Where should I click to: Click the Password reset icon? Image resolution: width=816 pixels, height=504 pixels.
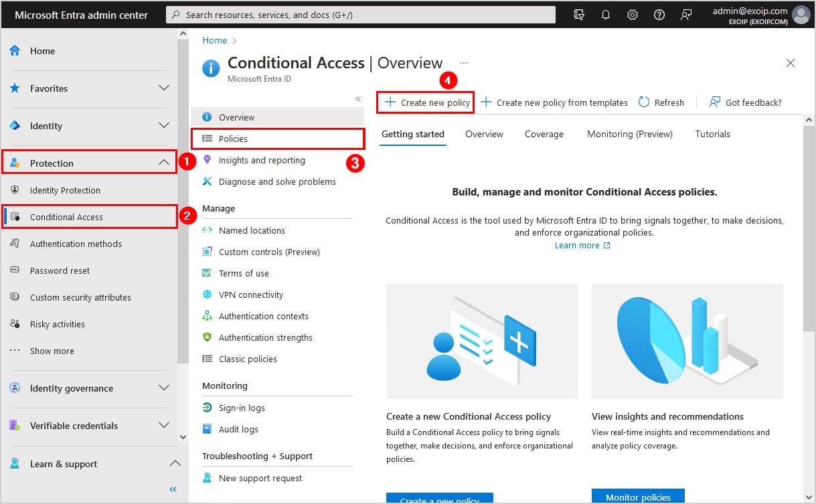point(15,270)
